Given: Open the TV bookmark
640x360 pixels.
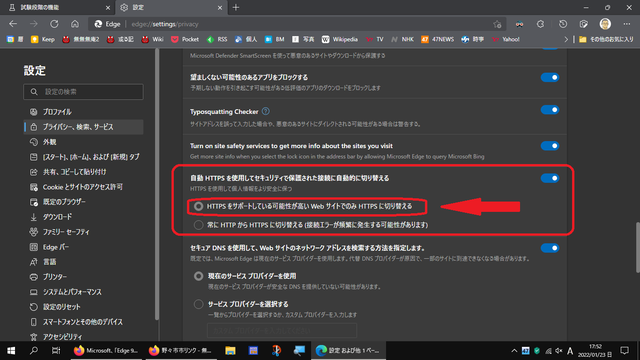Looking at the screenshot, I should point(375,39).
